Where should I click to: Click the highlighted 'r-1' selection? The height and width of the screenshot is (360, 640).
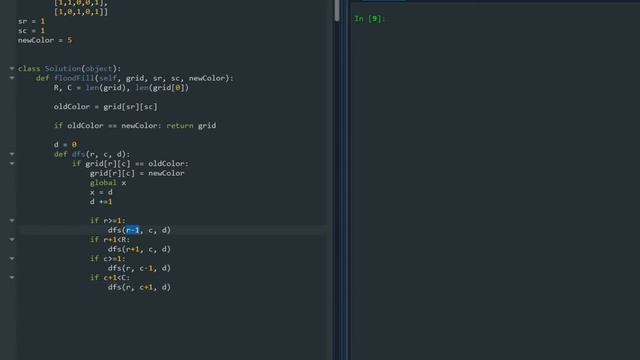(132, 230)
